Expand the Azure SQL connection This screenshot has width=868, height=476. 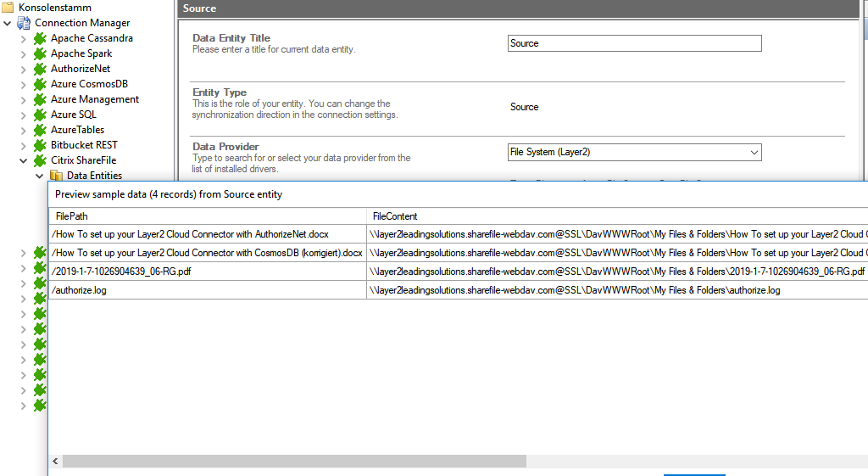click(x=23, y=115)
